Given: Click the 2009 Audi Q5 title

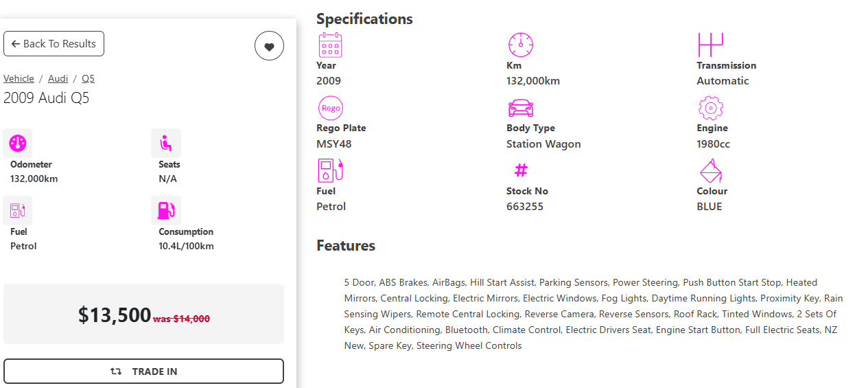Looking at the screenshot, I should click(x=47, y=98).
